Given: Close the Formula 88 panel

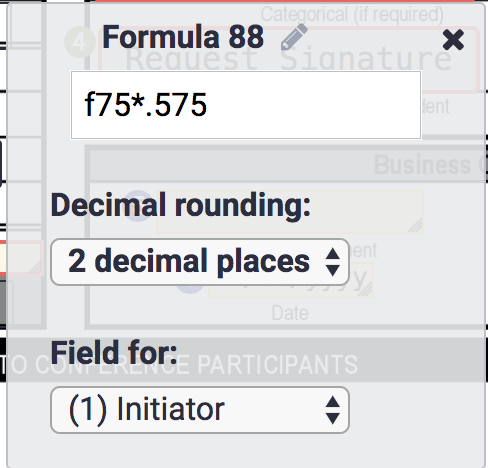Looking at the screenshot, I should 453,40.
